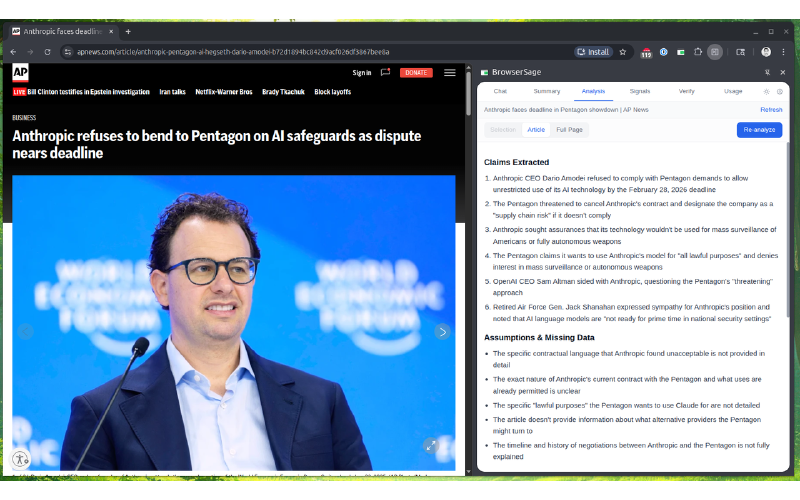View site information icon in address bar
The width and height of the screenshot is (800, 500).
click(x=67, y=52)
